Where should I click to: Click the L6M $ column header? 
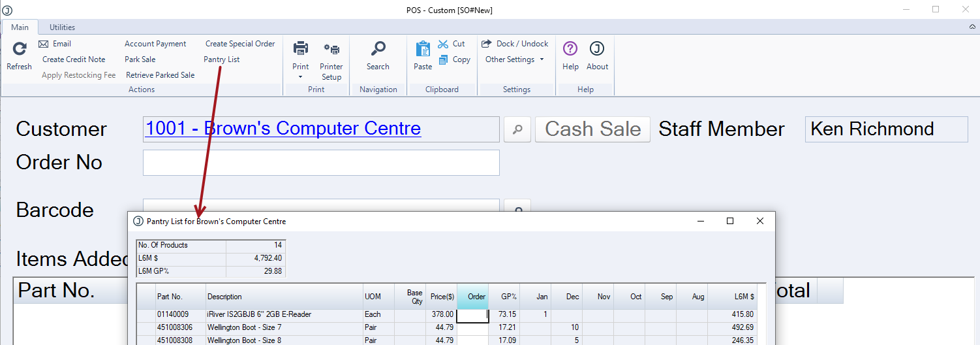pos(732,297)
